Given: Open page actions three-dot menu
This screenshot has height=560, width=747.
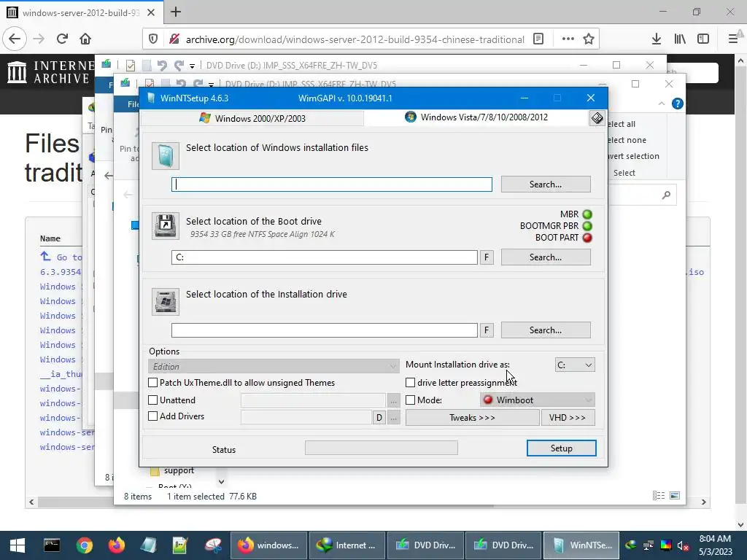Looking at the screenshot, I should (x=568, y=39).
